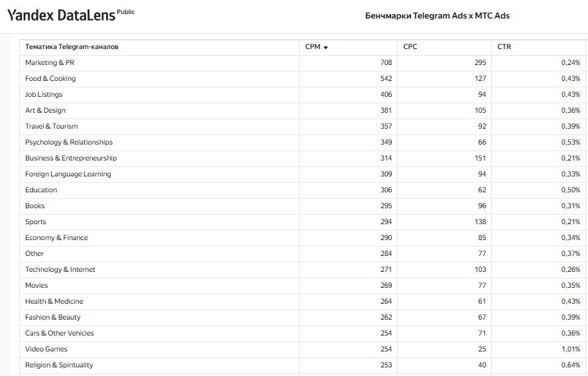Select Foreign Language Learning row

tap(304, 174)
